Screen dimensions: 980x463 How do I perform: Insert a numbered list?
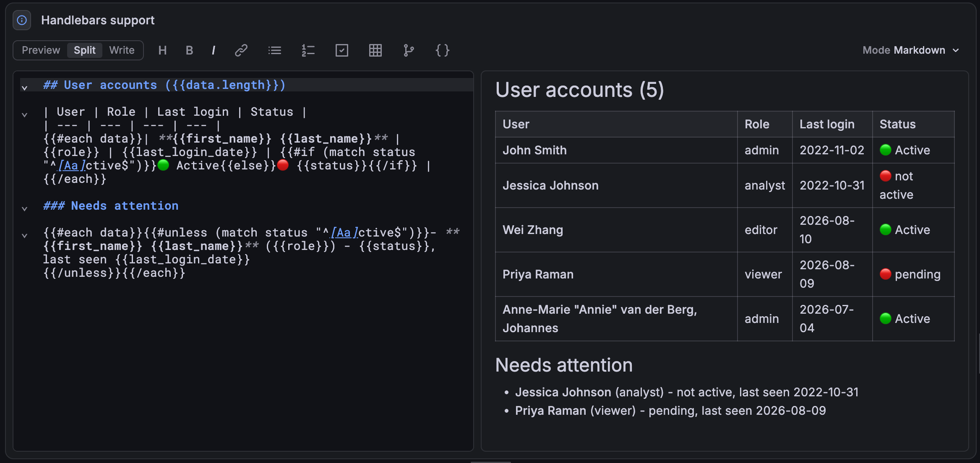point(308,50)
